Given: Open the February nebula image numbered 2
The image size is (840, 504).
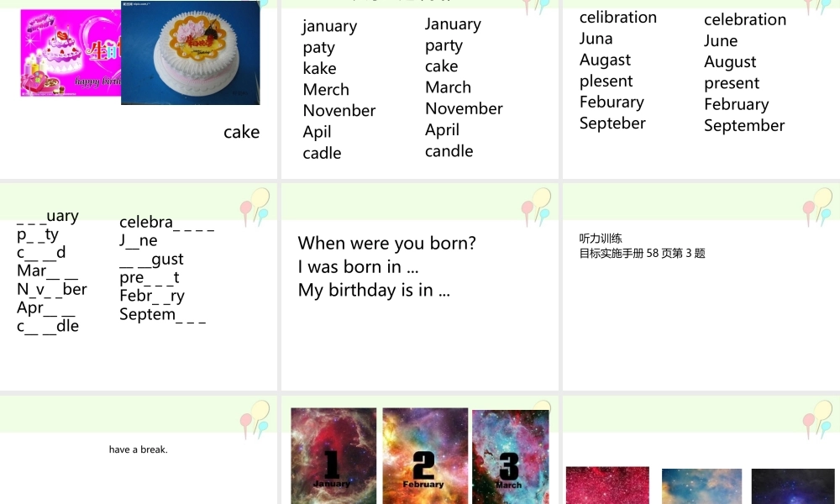Looking at the screenshot, I should pos(425,455).
